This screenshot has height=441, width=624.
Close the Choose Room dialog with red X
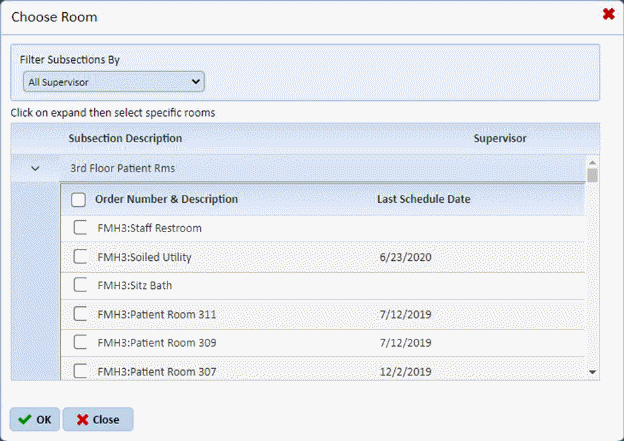608,14
